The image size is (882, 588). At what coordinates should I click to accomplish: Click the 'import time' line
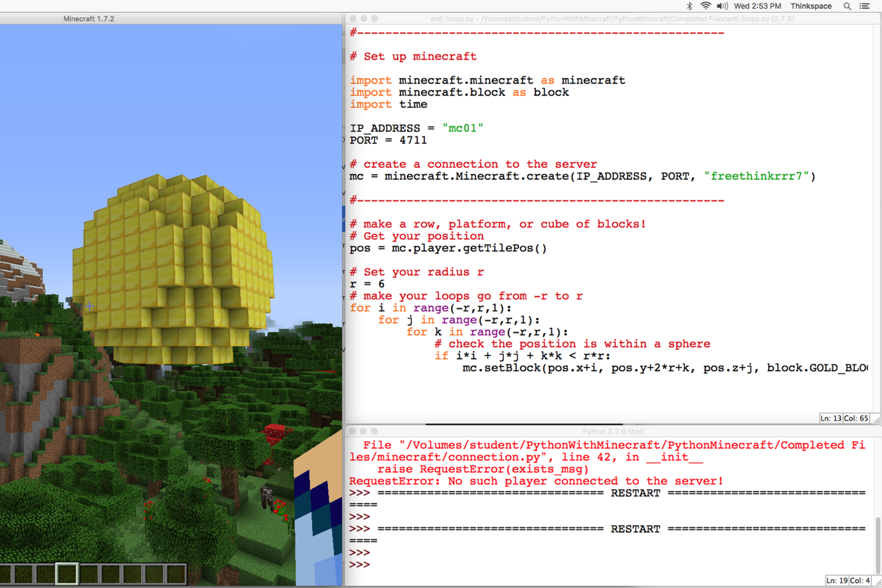pyautogui.click(x=388, y=105)
